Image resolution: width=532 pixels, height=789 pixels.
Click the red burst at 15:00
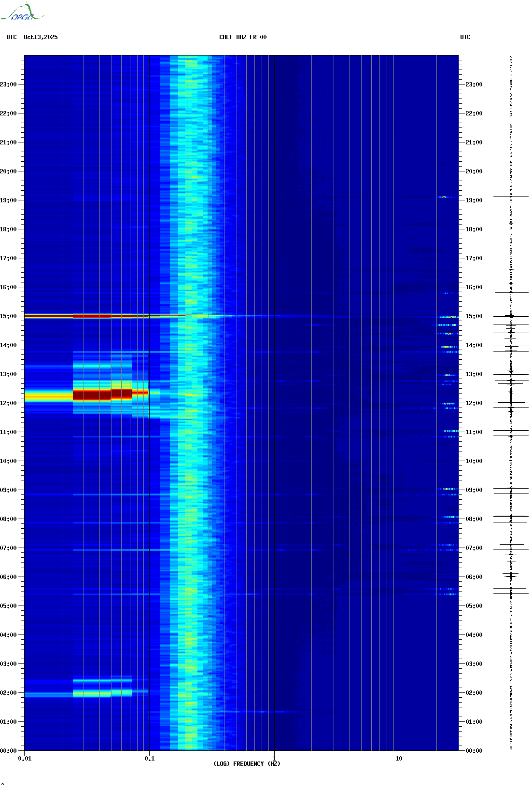(105, 316)
